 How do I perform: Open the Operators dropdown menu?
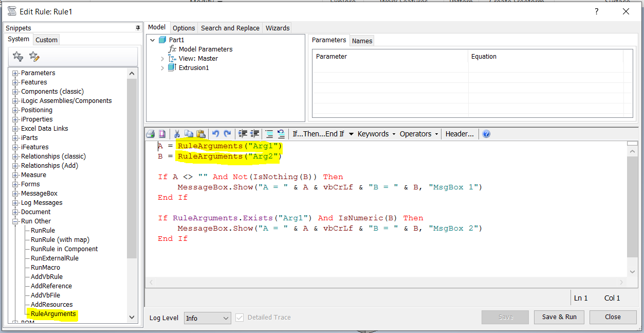click(x=418, y=134)
